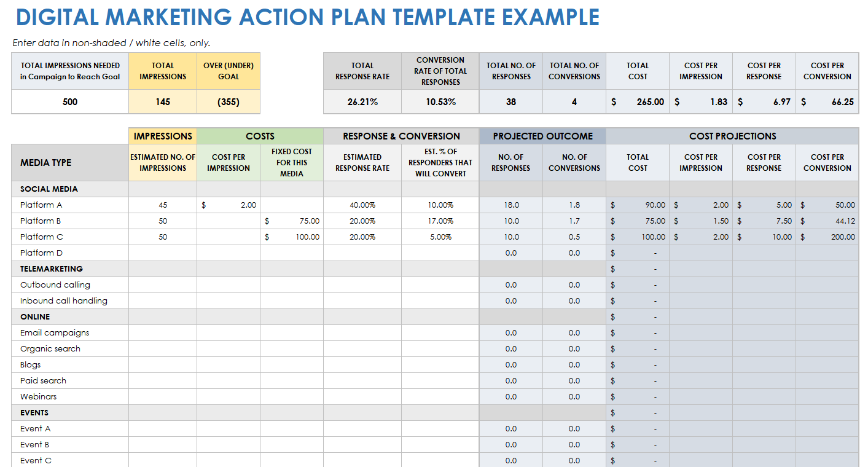Select the Email campaigns row label

pos(55,333)
